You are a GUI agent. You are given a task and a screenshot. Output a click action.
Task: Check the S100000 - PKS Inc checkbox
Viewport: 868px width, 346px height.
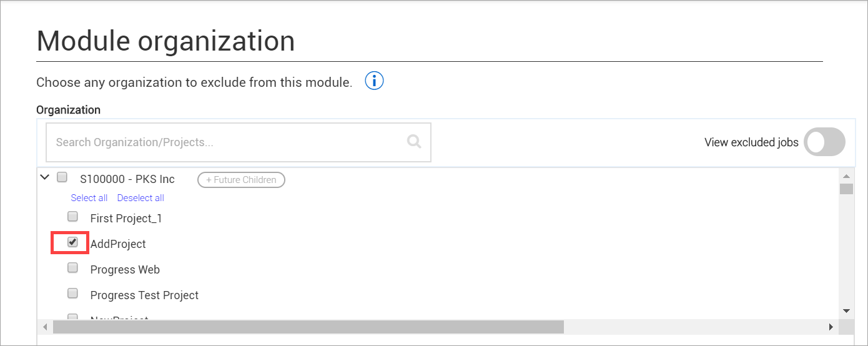(x=62, y=177)
